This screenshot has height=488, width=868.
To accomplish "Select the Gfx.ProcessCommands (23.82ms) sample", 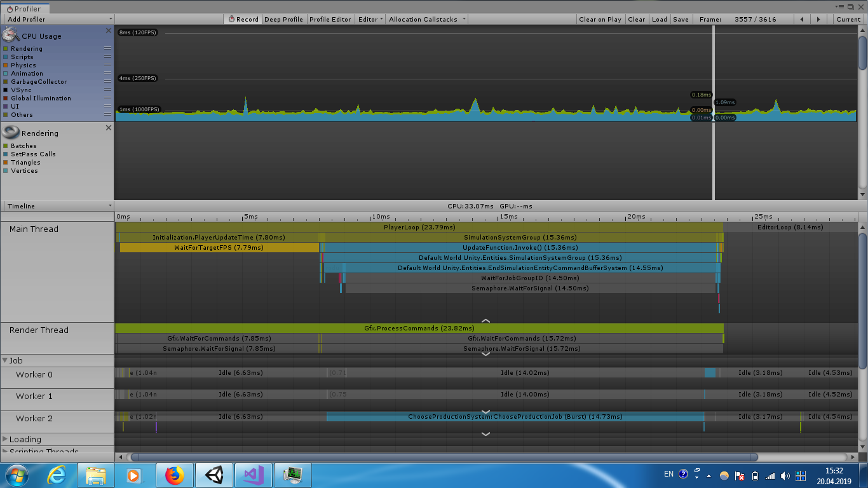I will click(419, 328).
